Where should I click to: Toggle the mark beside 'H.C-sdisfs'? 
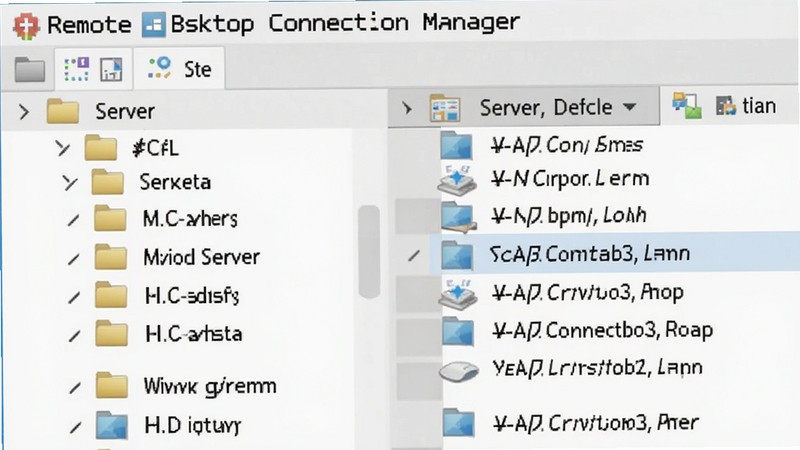pos(74,297)
